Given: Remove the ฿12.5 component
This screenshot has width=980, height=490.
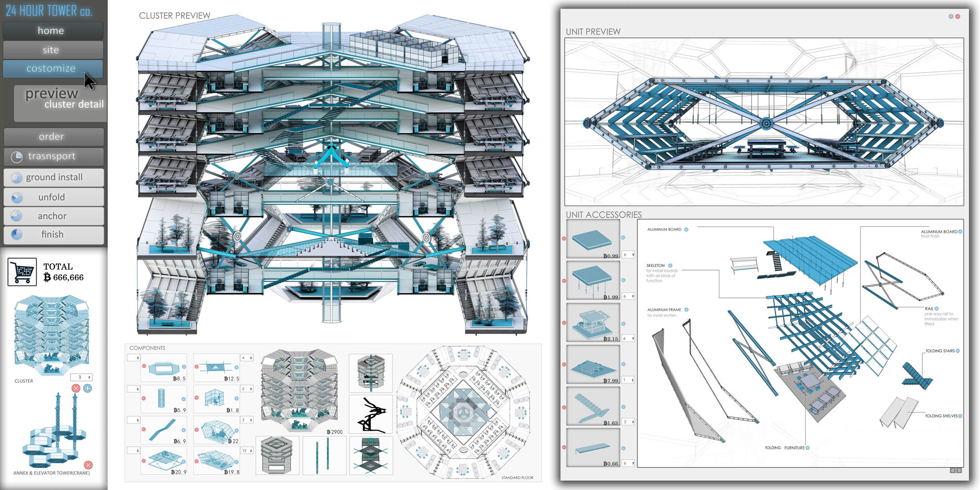Looking at the screenshot, I should point(196,367).
